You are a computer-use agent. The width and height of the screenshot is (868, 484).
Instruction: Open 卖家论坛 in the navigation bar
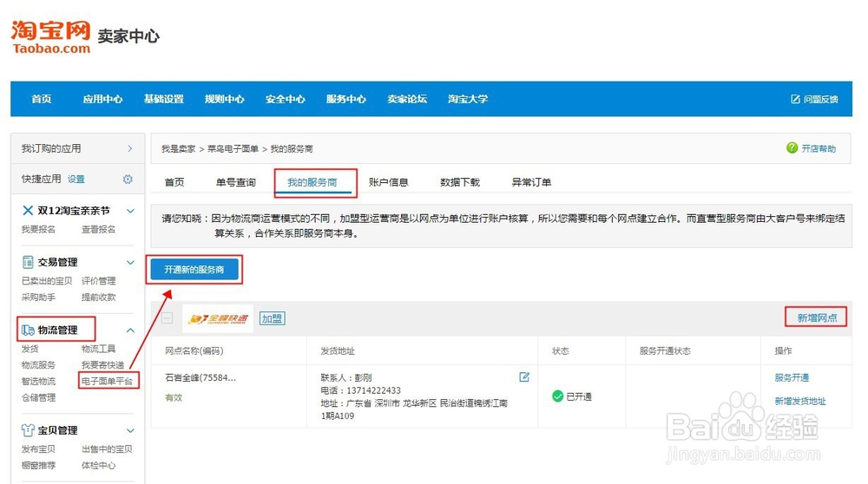click(407, 99)
